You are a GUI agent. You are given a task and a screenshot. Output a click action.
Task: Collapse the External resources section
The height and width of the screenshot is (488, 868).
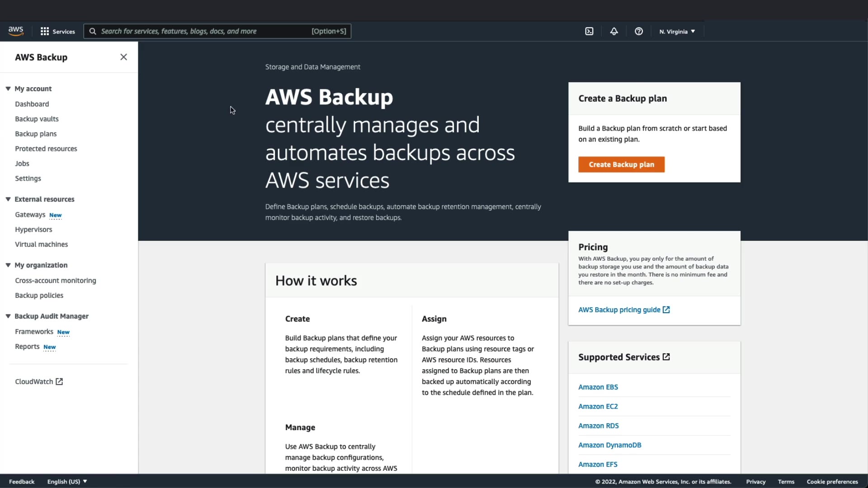[8, 199]
